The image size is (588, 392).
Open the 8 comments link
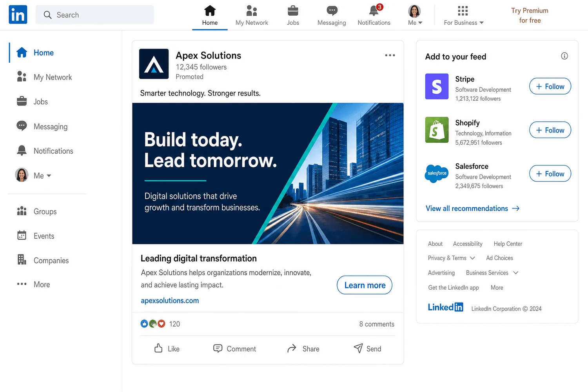click(377, 324)
